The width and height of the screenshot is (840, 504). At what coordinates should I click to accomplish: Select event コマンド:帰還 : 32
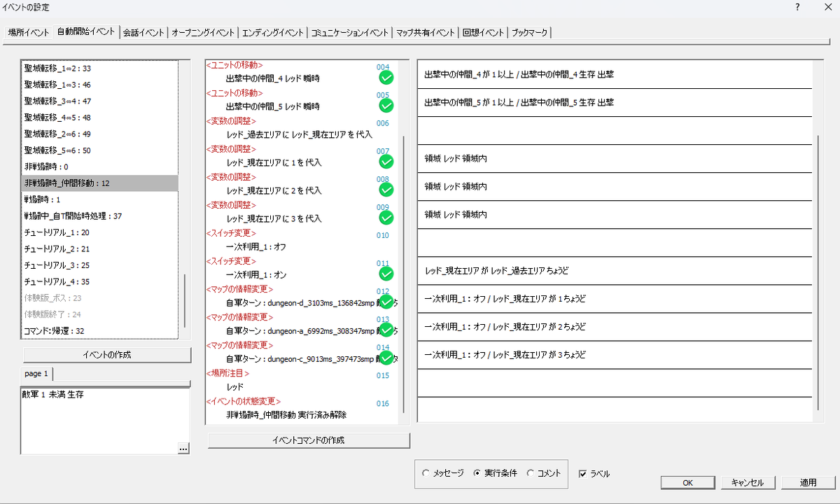click(99, 330)
